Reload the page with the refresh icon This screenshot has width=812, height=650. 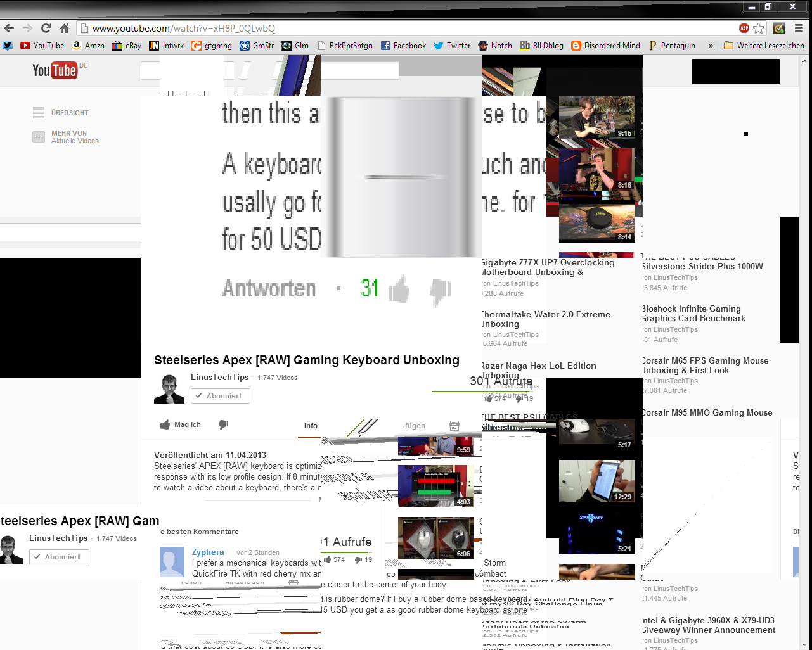pos(46,28)
